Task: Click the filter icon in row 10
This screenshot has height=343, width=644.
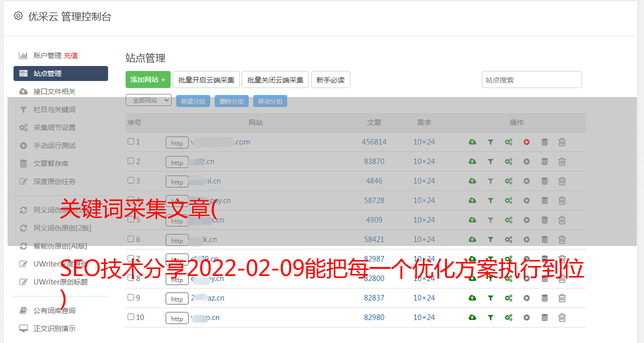Action: click(x=490, y=317)
